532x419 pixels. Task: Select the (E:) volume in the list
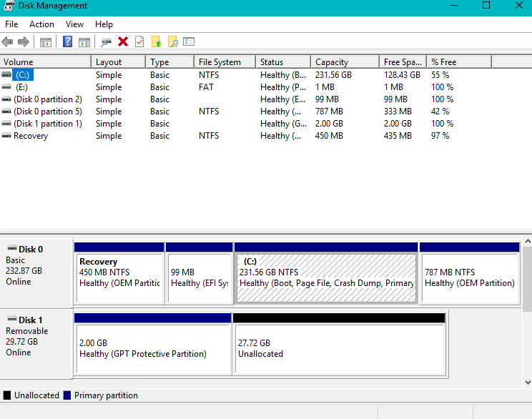[x=21, y=87]
